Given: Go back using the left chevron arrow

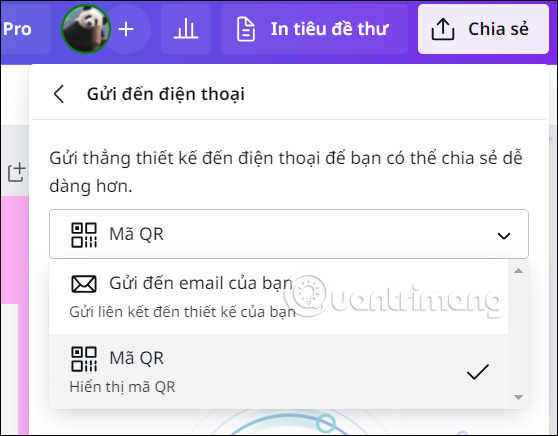Looking at the screenshot, I should coord(59,94).
